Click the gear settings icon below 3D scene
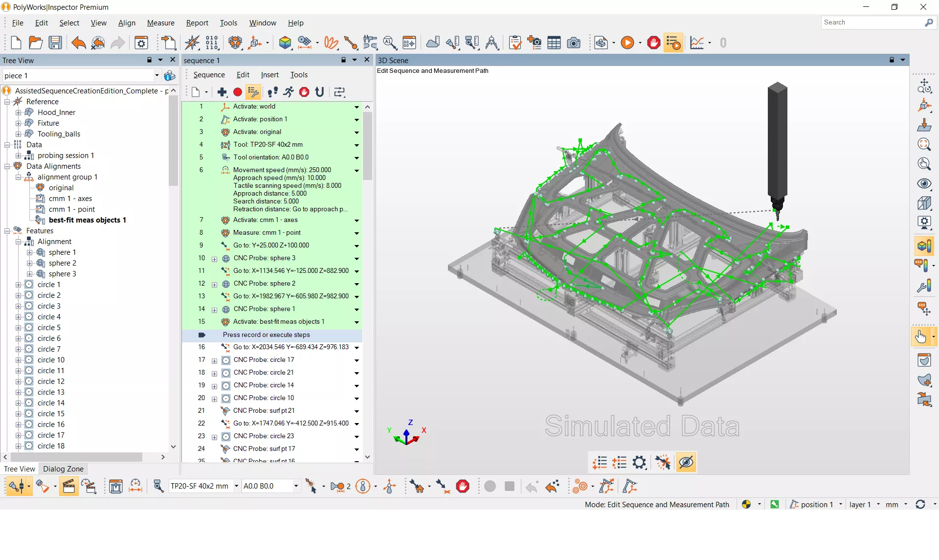939x560 pixels. pos(639,462)
